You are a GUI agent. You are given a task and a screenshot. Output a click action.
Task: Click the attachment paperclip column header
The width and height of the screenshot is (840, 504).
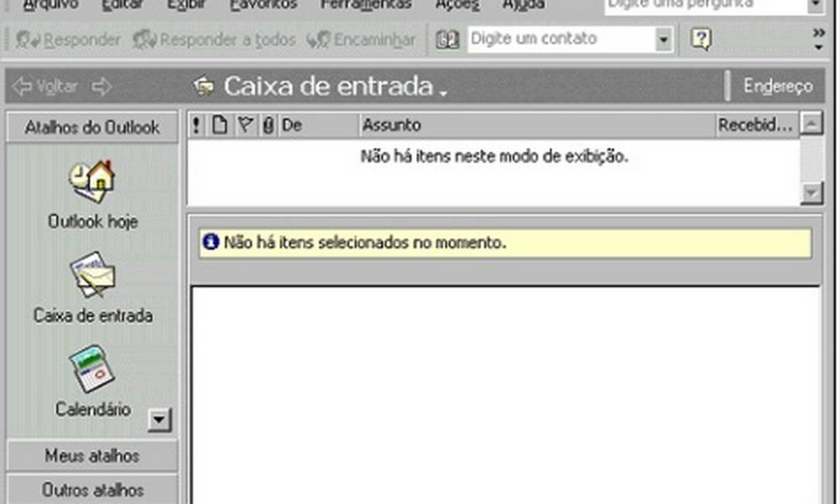coord(267,124)
